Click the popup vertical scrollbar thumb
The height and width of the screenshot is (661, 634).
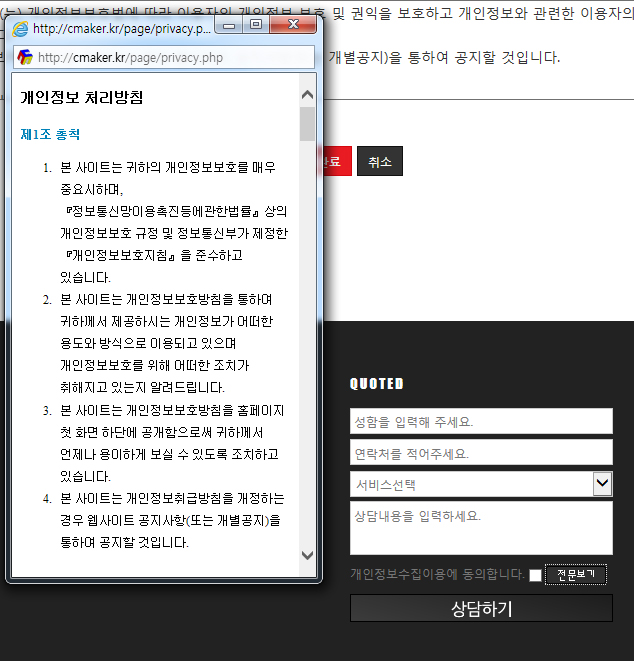[x=307, y=123]
